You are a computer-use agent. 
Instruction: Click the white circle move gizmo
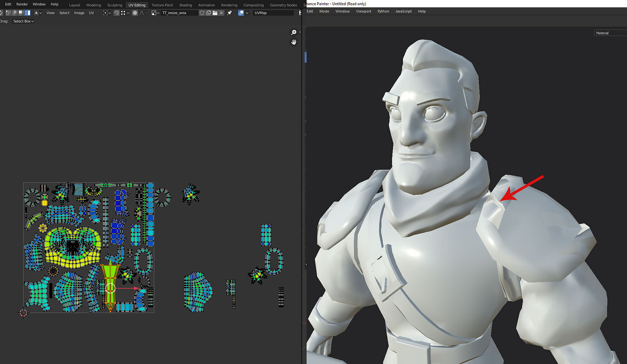pyautogui.click(x=110, y=288)
